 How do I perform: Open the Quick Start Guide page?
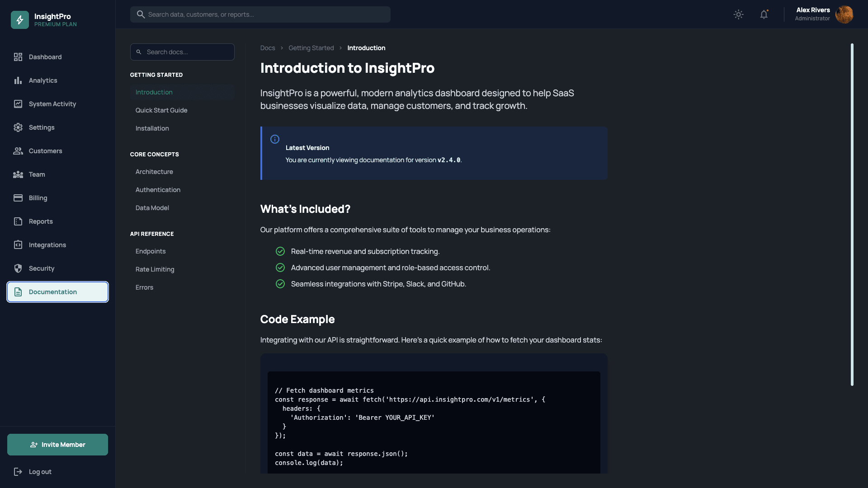pos(161,110)
